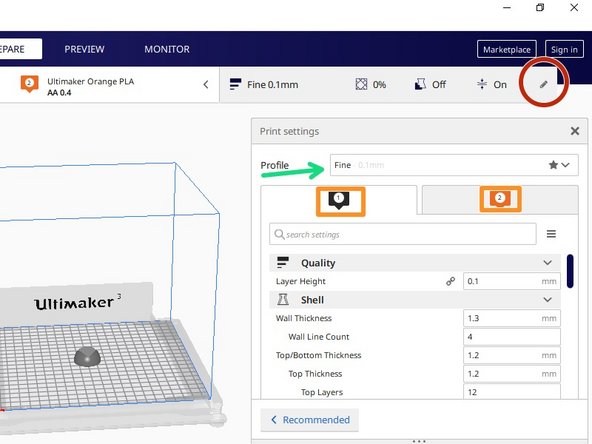Click the Layer Height link icon
592x444 pixels.
tap(450, 281)
